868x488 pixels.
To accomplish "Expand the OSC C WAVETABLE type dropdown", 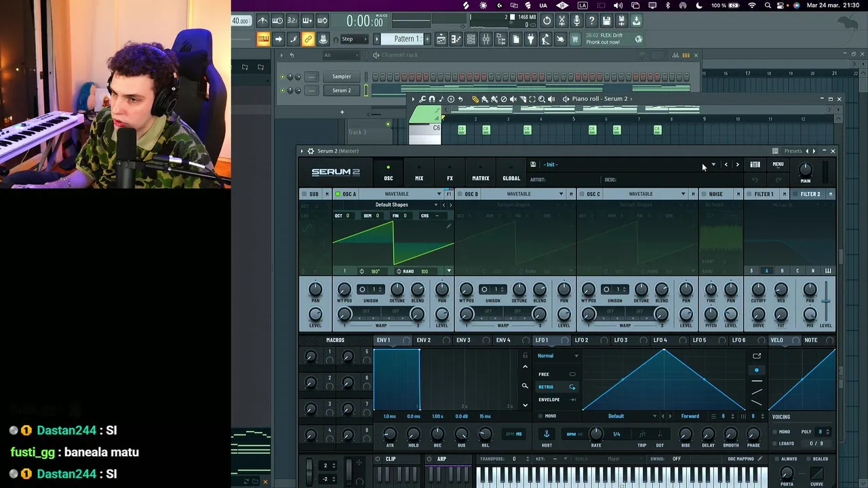I will [x=683, y=194].
